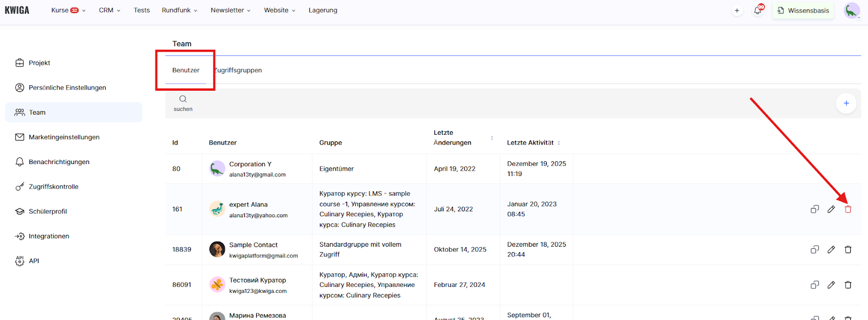The height and width of the screenshot is (320, 868).
Task: Delete the expert Alana user with red trash icon
Action: pyautogui.click(x=848, y=209)
